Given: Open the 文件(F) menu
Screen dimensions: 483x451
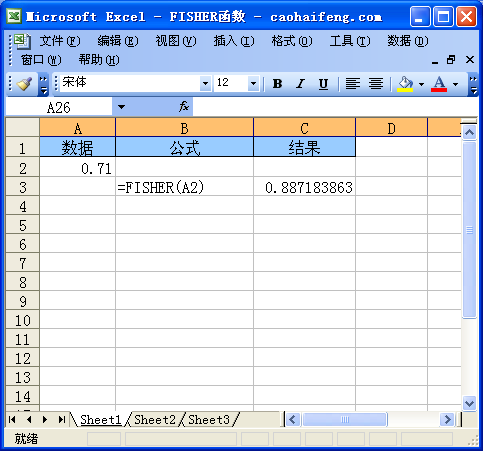Looking at the screenshot, I should point(60,41).
